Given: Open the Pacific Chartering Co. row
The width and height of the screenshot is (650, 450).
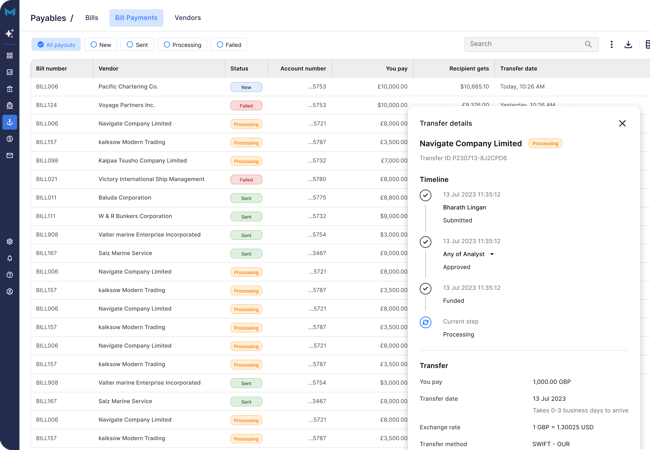Looking at the screenshot, I should coord(340,87).
